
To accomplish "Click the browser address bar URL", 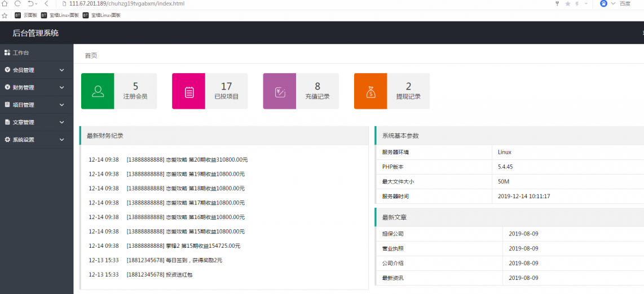I will click(127, 4).
